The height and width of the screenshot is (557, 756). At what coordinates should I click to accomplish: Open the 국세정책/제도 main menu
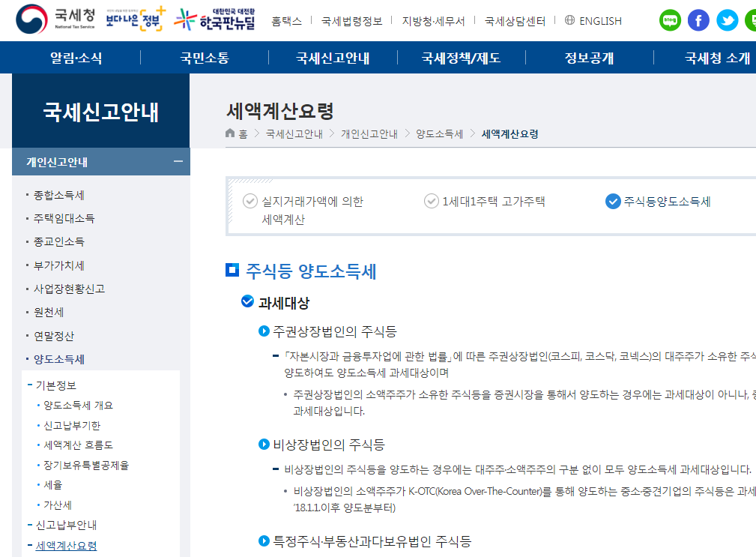coord(461,58)
